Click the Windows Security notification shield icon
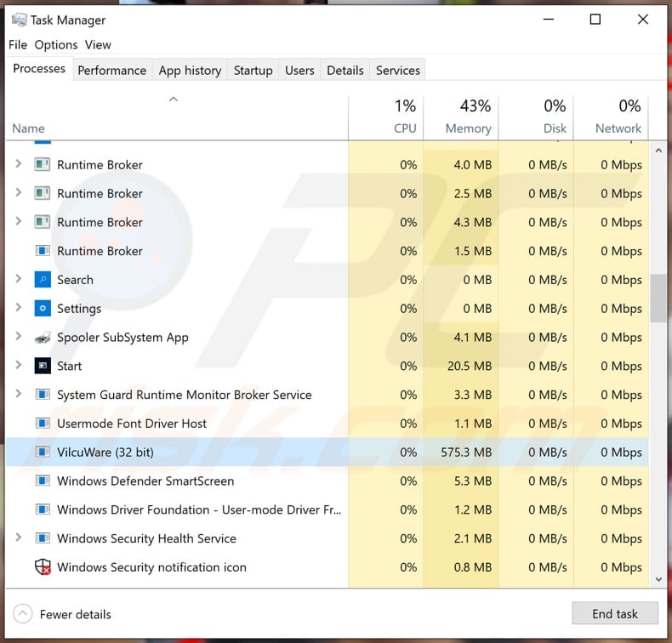672x643 pixels. click(43, 567)
